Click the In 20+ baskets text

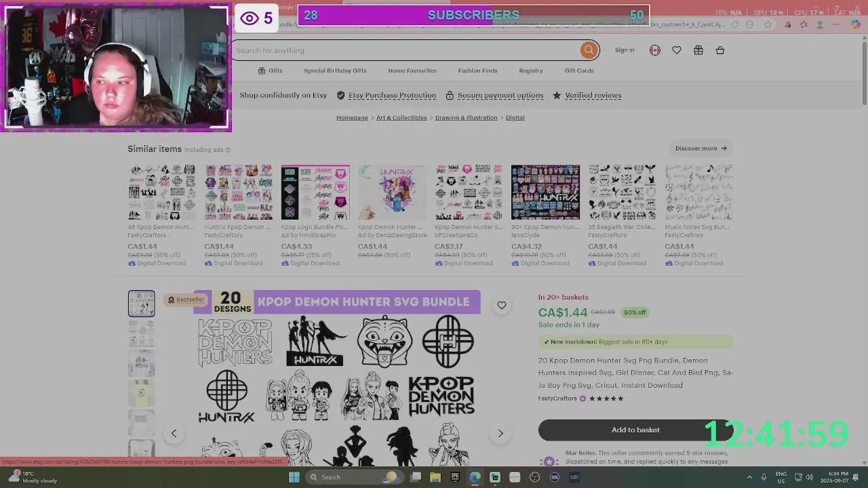click(x=563, y=297)
